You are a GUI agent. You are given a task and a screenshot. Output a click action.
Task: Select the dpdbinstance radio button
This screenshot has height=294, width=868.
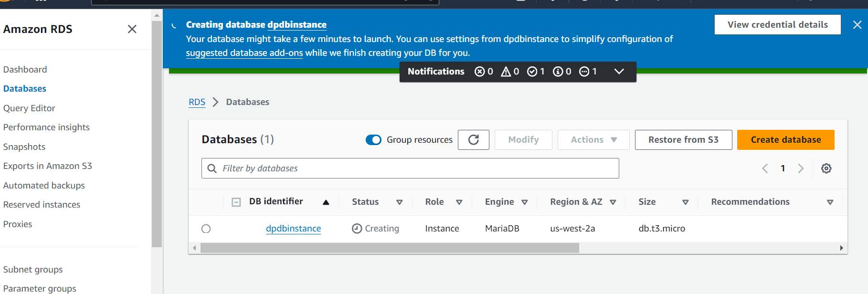coord(206,229)
